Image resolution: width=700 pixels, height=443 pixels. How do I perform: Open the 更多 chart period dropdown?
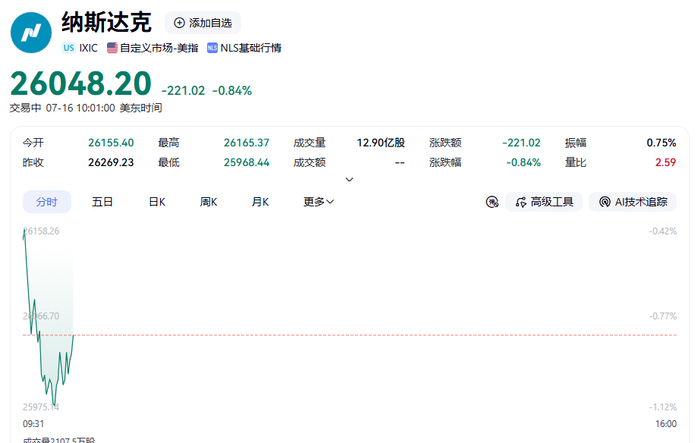pyautogui.click(x=319, y=202)
